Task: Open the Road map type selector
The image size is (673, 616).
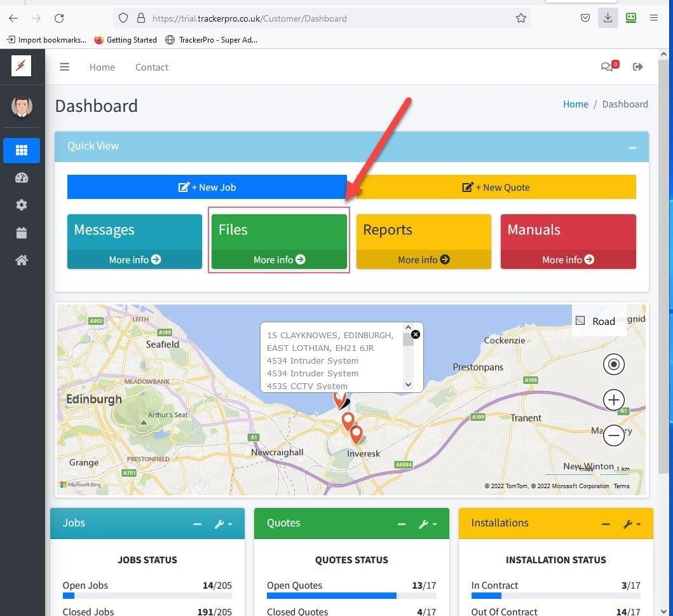Action: click(x=596, y=321)
